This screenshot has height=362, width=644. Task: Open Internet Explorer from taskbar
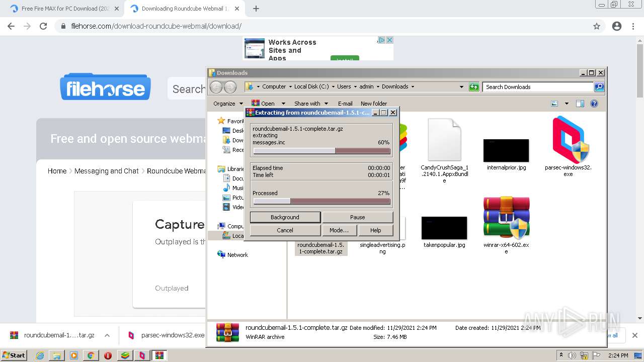[40, 355]
